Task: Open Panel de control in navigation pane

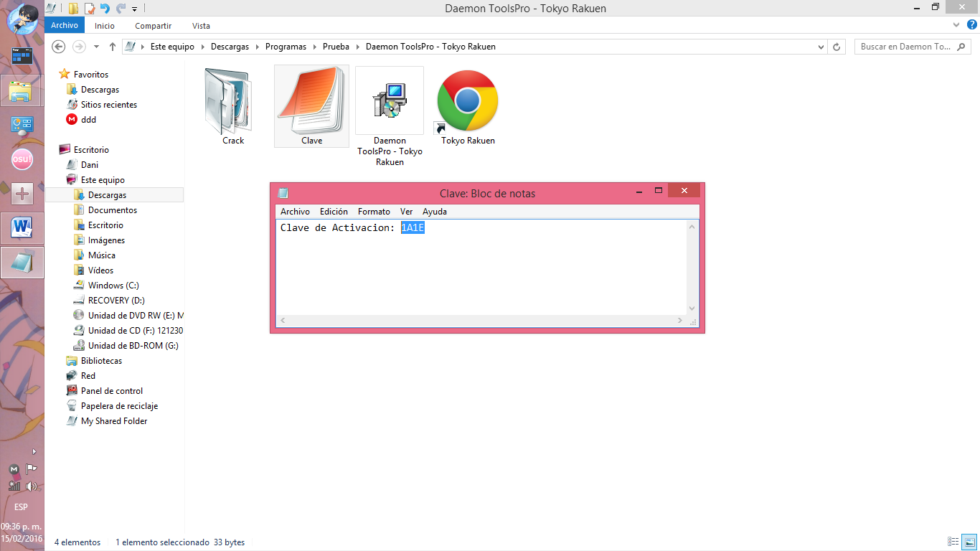Action: point(111,391)
